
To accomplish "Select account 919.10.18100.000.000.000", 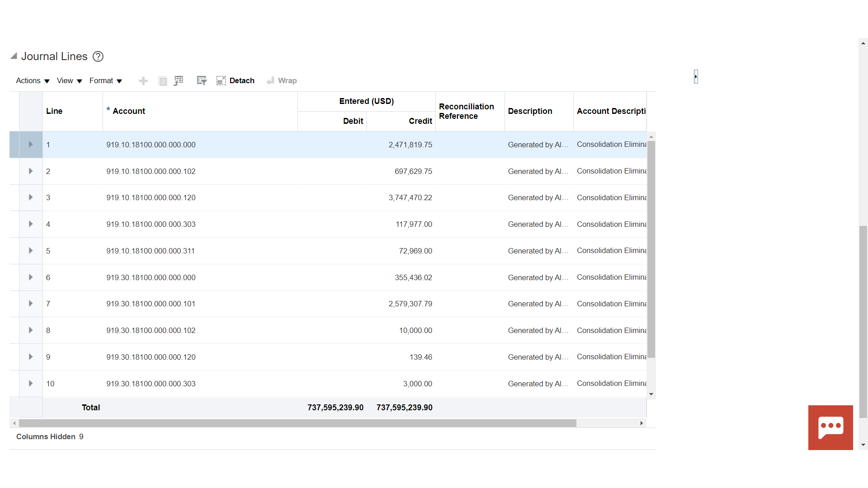I will point(151,145).
